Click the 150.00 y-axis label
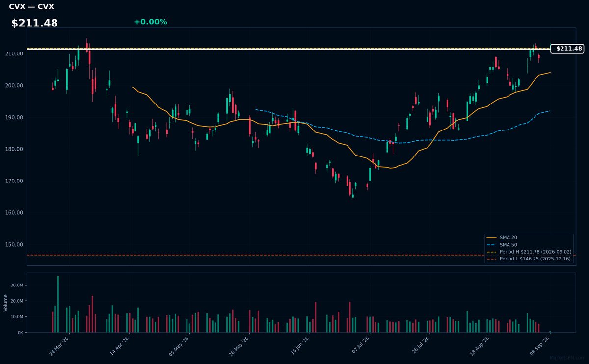This screenshot has width=589, height=364. point(15,245)
